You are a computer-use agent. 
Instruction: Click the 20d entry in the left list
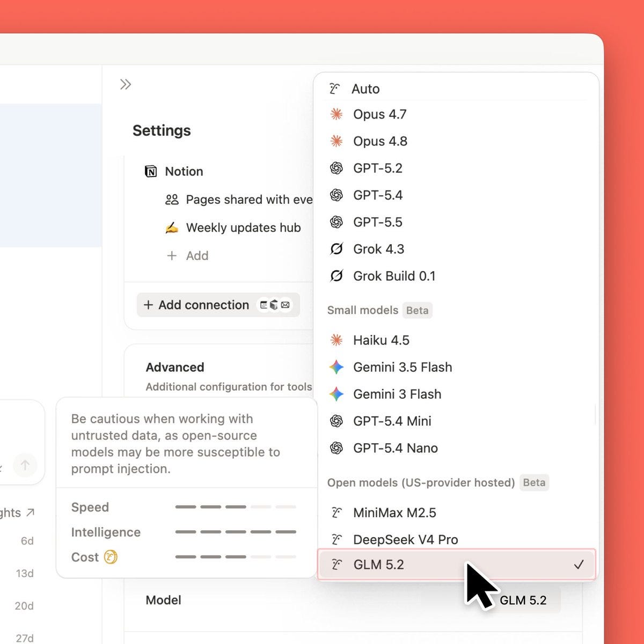24,605
